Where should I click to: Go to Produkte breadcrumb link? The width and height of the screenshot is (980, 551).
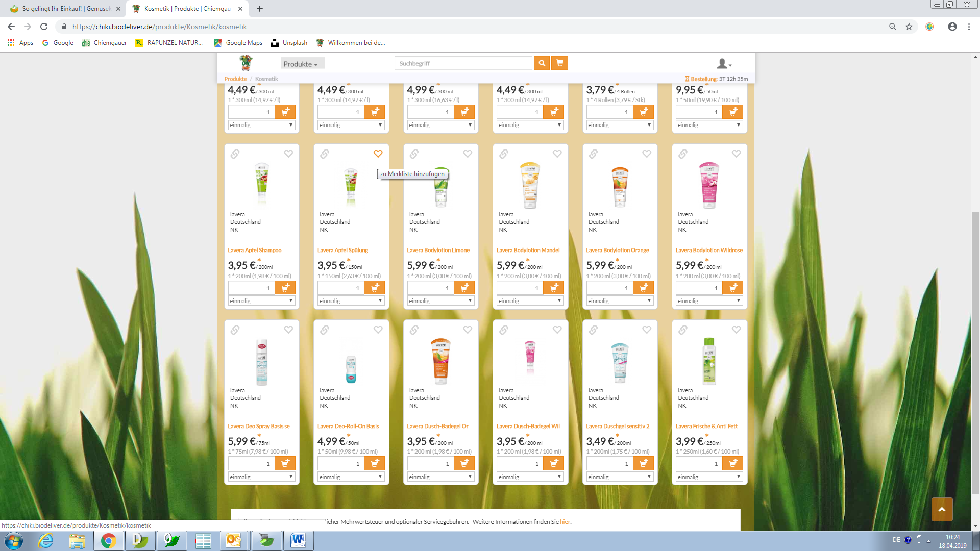tap(235, 79)
